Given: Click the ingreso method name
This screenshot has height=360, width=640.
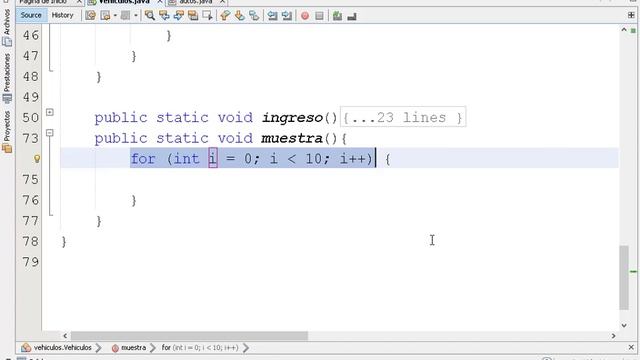Looking at the screenshot, I should pyautogui.click(x=292, y=118).
